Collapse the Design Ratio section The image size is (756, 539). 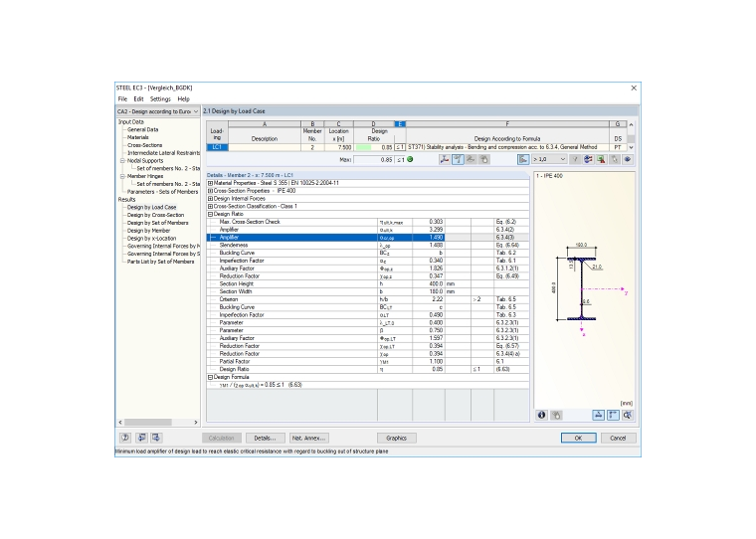[x=210, y=214]
